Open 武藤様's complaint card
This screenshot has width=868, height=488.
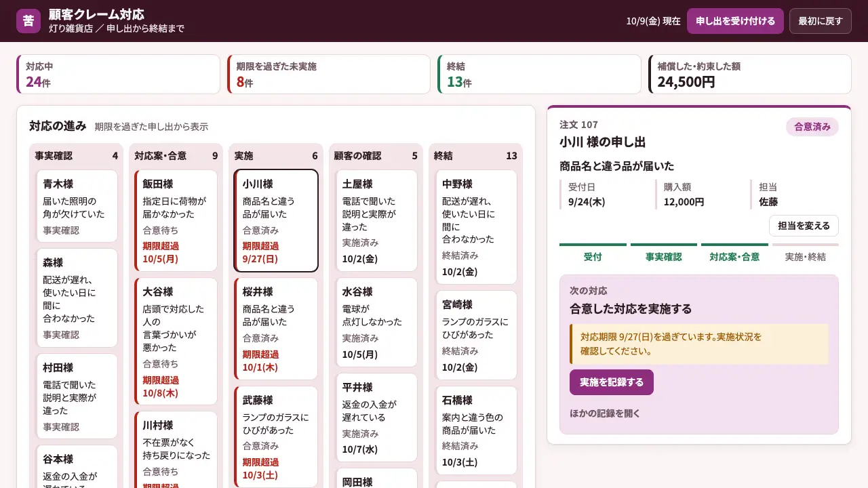tap(275, 436)
